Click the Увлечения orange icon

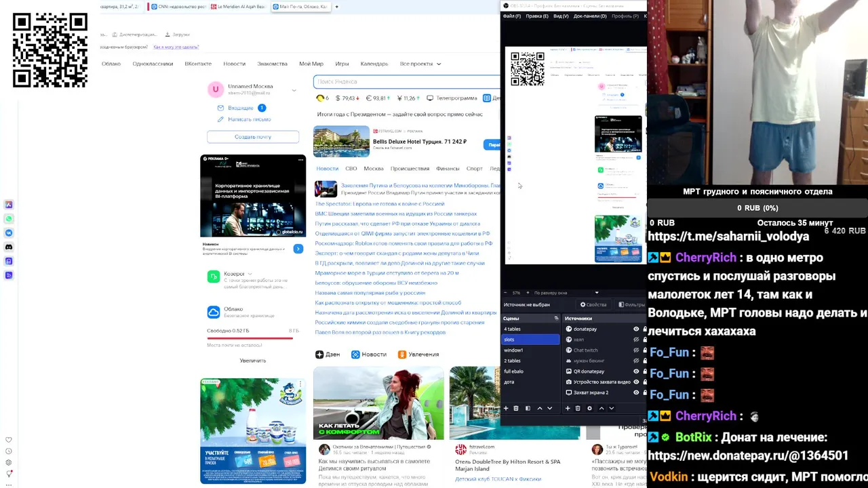401,354
